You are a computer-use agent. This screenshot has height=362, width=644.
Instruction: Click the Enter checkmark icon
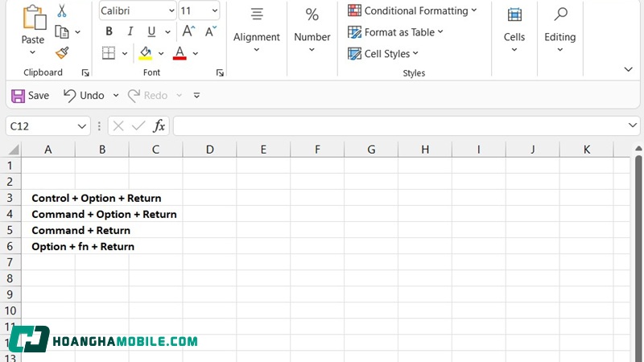138,126
